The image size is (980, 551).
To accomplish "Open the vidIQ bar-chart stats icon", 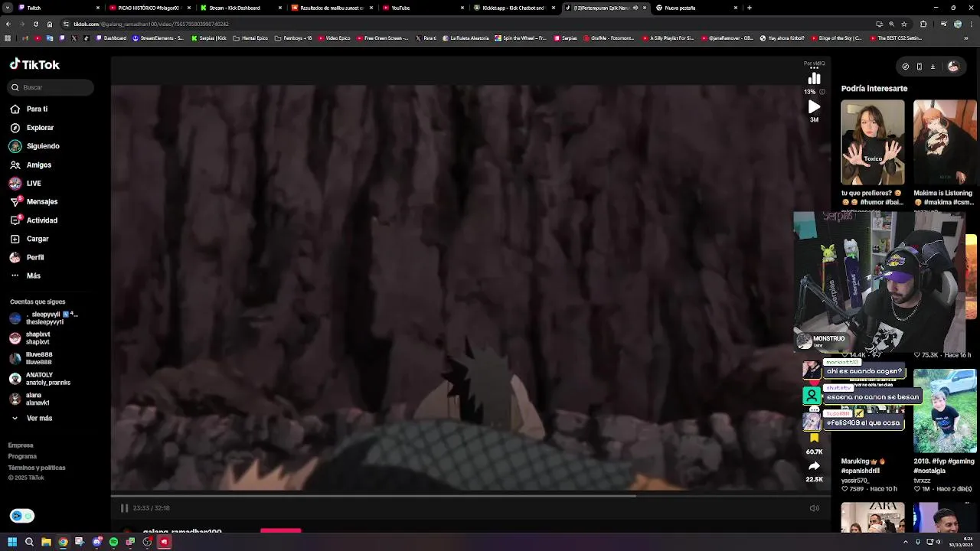I will pyautogui.click(x=815, y=78).
